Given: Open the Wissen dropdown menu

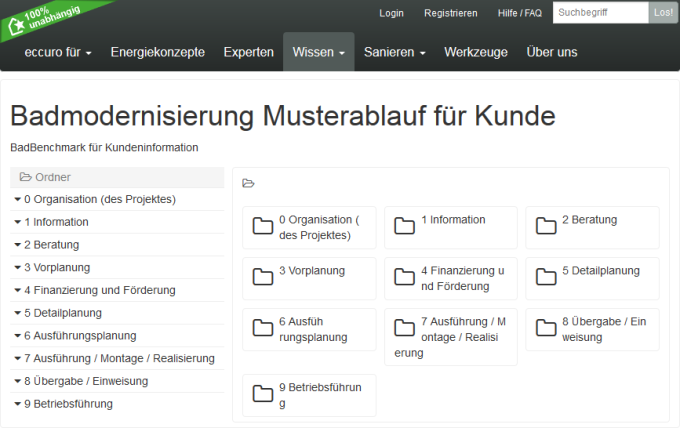Looking at the screenshot, I should [x=318, y=52].
